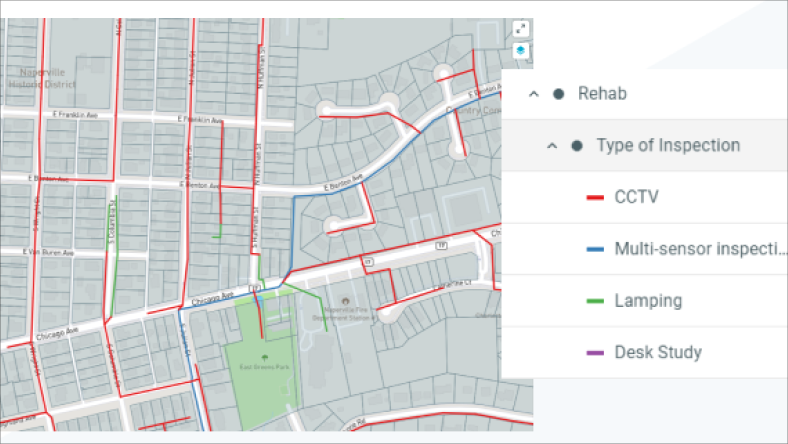Select the Lamping legend entry
Image resolution: width=788 pixels, height=444 pixels.
coord(648,301)
